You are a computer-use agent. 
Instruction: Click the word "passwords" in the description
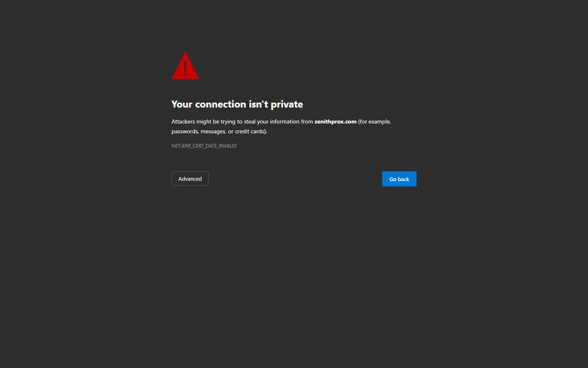coord(185,132)
